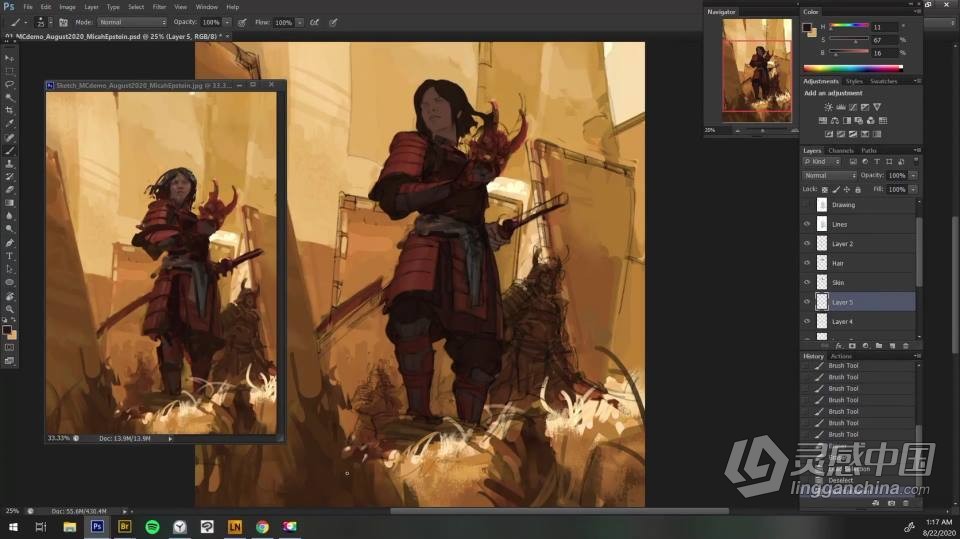
Task: Click the foreground color swatch in toolbox
Action: tap(7, 331)
